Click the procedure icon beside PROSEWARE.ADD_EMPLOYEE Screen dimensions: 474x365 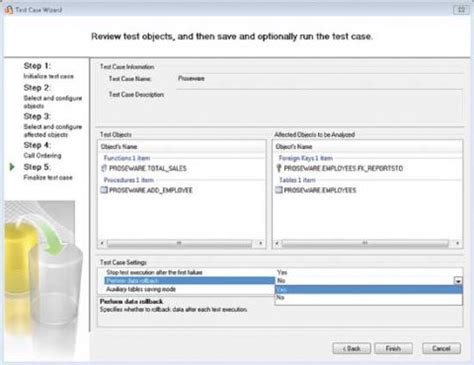click(x=104, y=190)
